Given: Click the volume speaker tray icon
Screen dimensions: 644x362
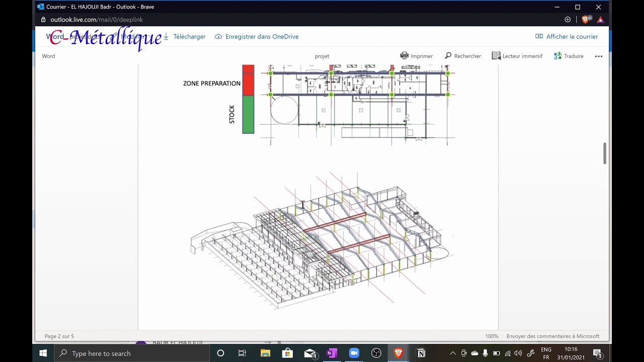Looking at the screenshot, I should click(x=518, y=353).
